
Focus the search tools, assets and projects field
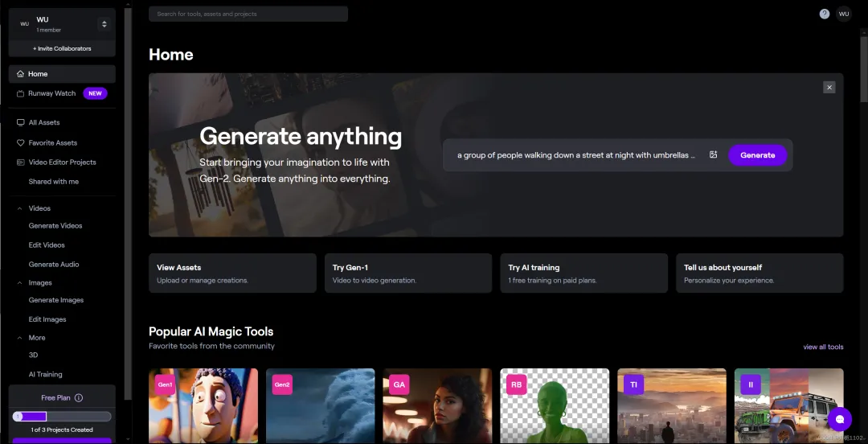click(x=248, y=14)
